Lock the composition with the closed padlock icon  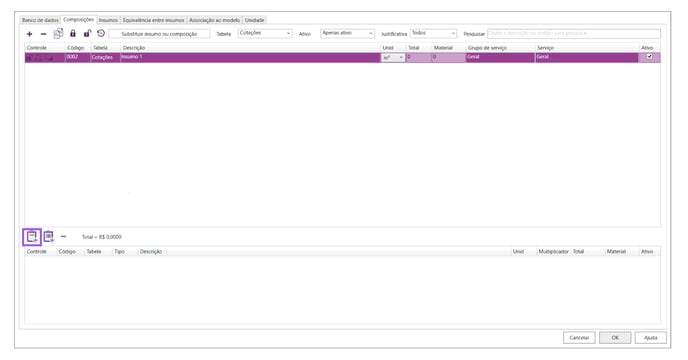click(x=73, y=33)
